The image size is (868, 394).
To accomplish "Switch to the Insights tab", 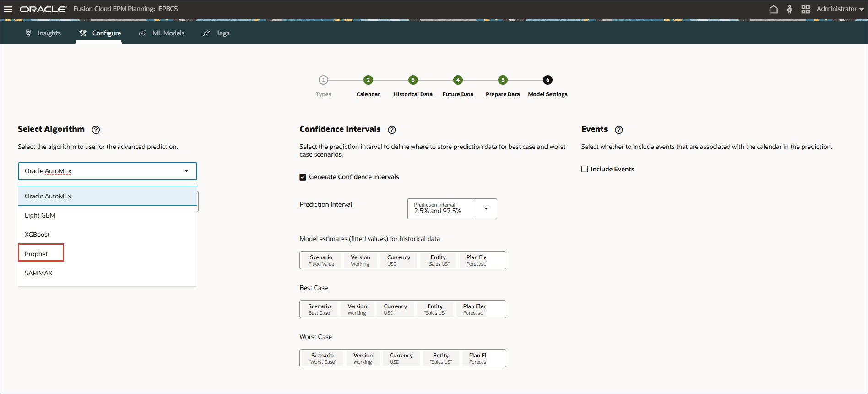I will click(x=43, y=33).
